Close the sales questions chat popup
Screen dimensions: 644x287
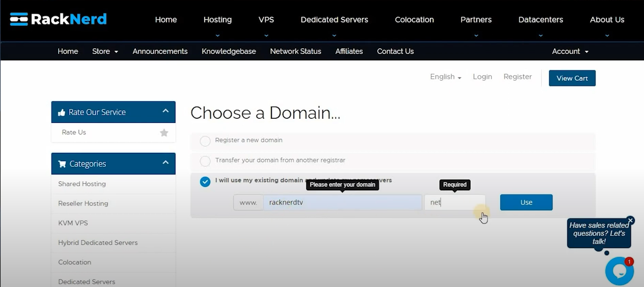pyautogui.click(x=630, y=220)
